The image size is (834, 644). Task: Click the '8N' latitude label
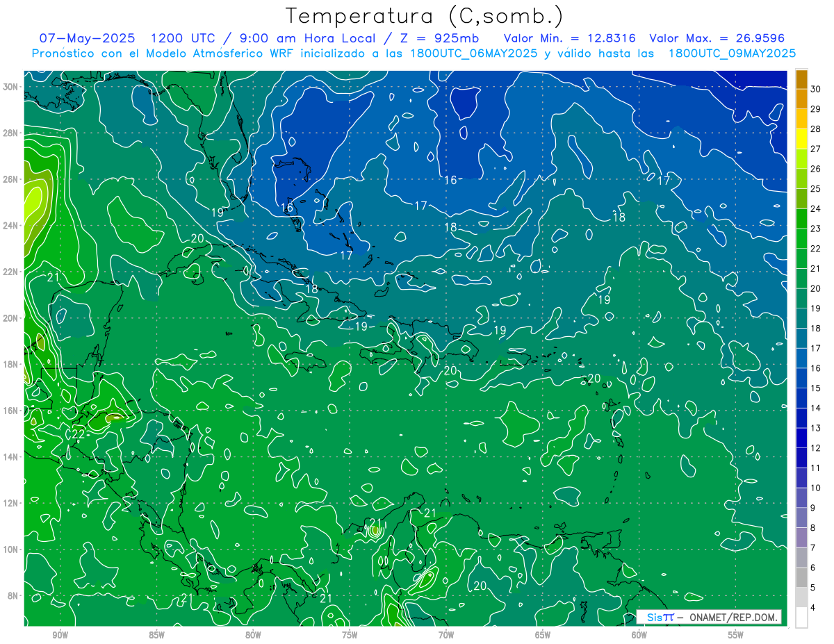click(x=13, y=595)
